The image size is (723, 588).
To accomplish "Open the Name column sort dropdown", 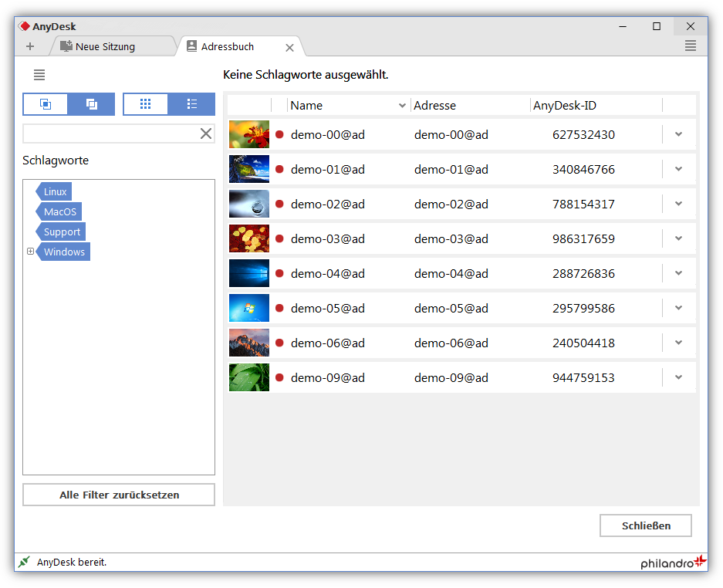I will (x=401, y=105).
